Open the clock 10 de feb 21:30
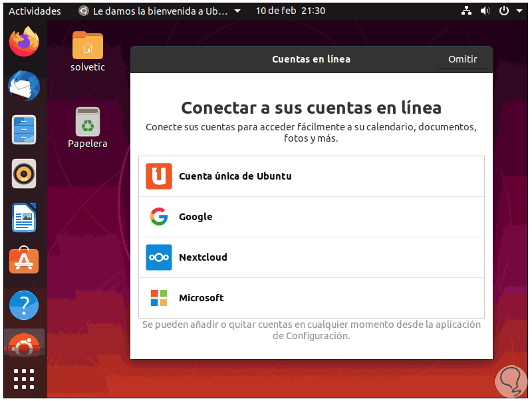The height and width of the screenshot is (401, 532). (x=291, y=11)
